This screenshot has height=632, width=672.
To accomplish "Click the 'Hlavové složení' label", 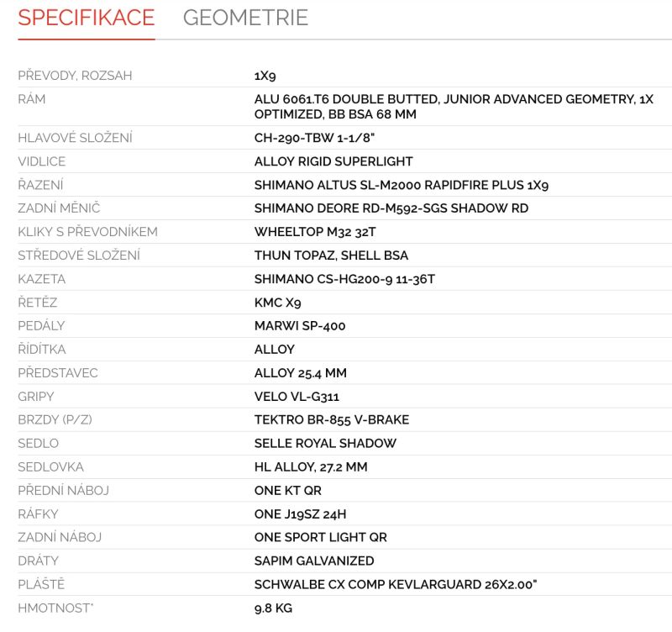I will (x=75, y=138).
